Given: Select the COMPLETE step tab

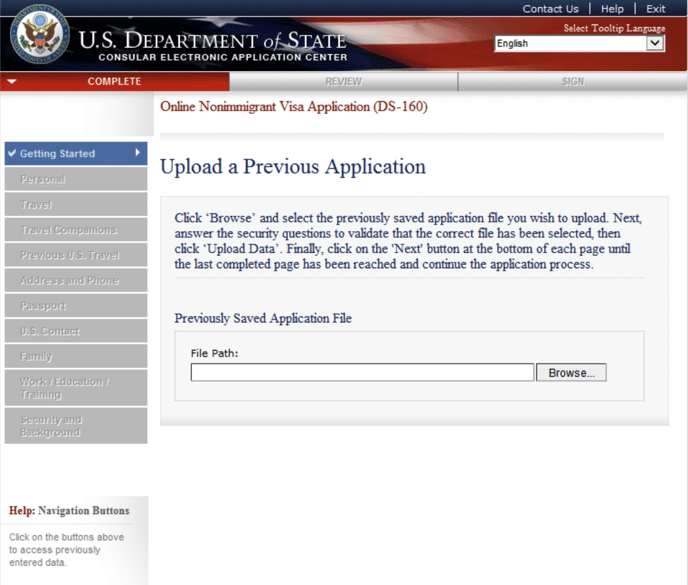Looking at the screenshot, I should pyautogui.click(x=114, y=82).
